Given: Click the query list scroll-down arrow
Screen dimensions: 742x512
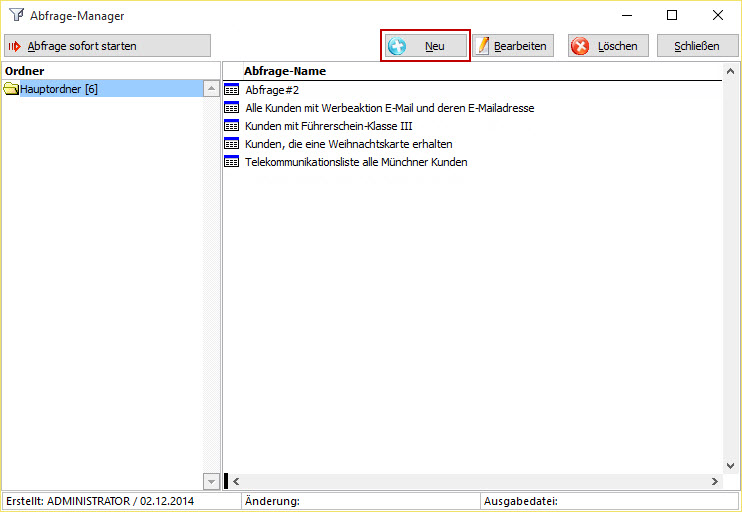Looking at the screenshot, I should tap(731, 465).
